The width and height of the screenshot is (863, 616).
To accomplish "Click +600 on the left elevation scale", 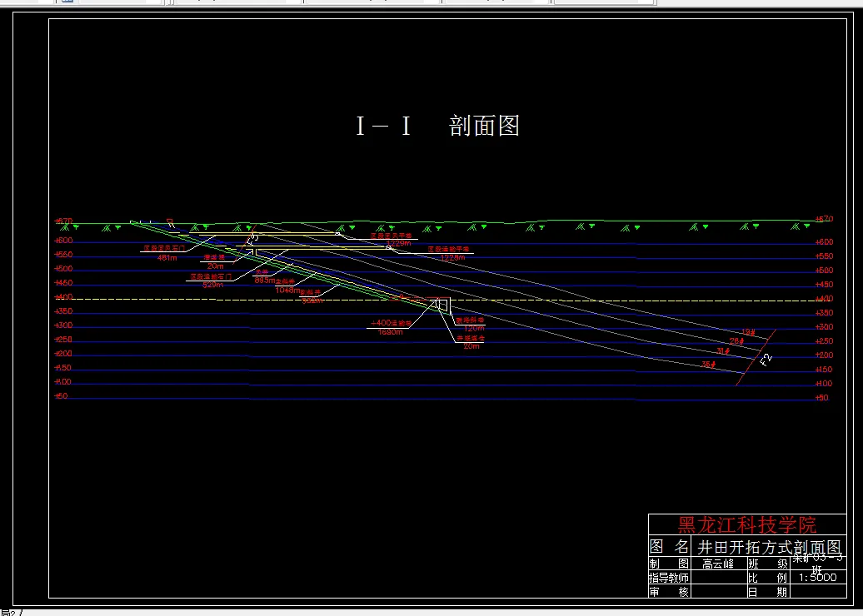I will pyautogui.click(x=63, y=241).
